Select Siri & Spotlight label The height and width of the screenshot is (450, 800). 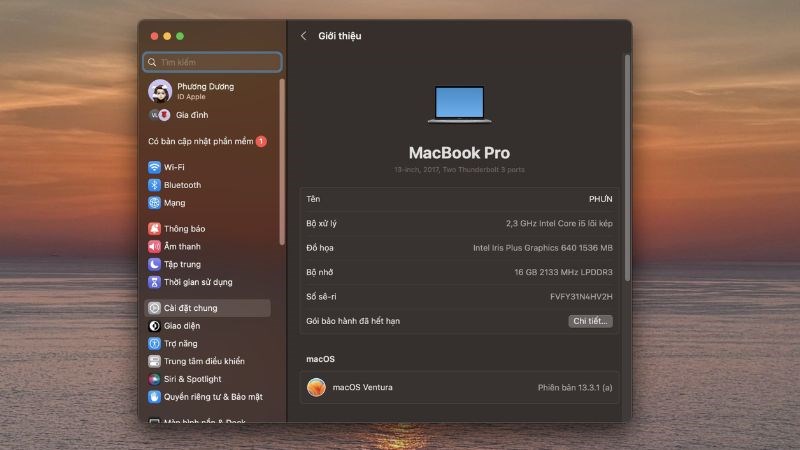click(x=192, y=379)
